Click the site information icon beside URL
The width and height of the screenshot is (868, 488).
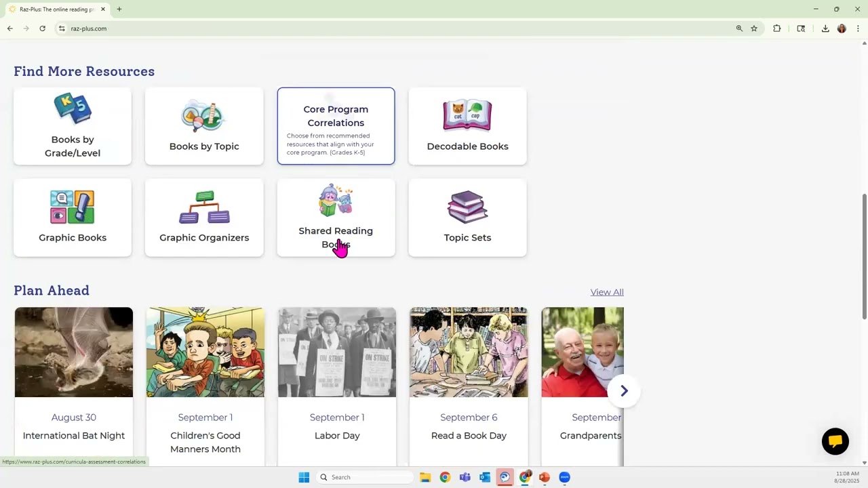click(62, 28)
